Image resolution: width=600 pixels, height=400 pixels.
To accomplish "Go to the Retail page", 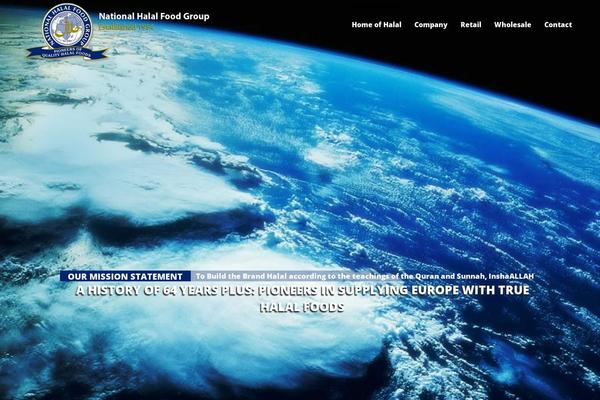I will tap(471, 25).
